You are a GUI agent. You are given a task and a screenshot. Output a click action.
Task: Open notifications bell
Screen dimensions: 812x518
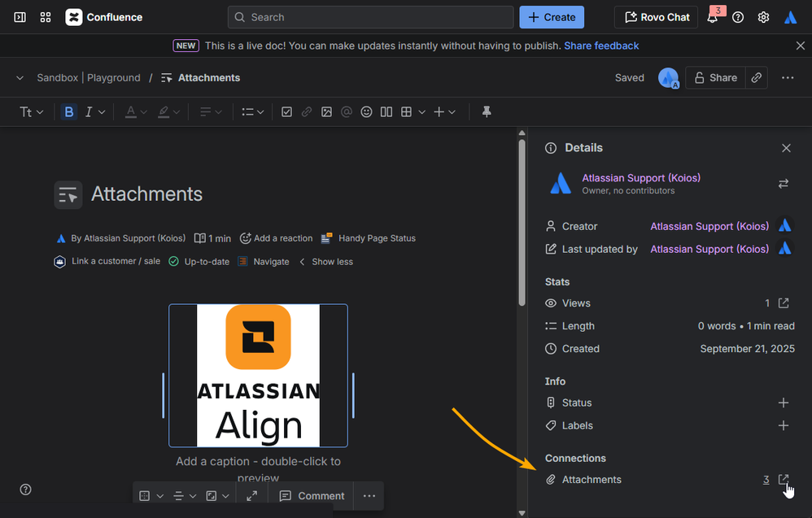click(713, 17)
